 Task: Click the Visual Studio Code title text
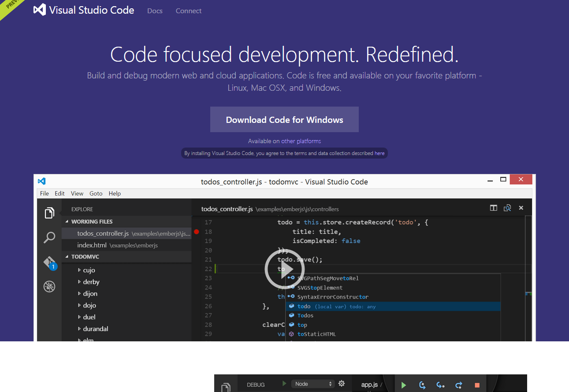point(92,10)
